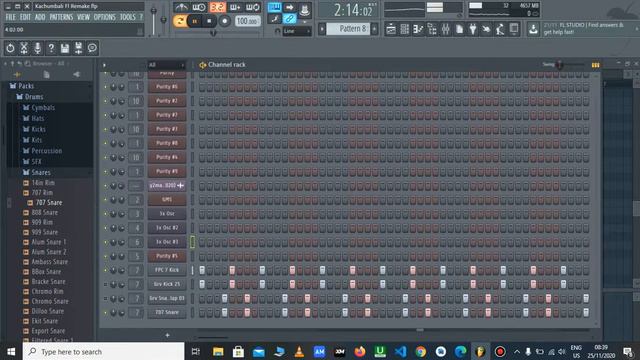Image resolution: width=640 pixels, height=360 pixels.
Task: Toggle the first step of Grv Kick 25
Action: [x=202, y=284]
